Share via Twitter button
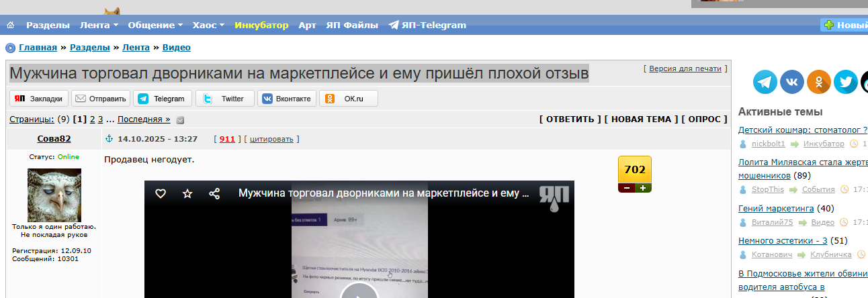Viewport: 868px width, 298px height. click(225, 99)
